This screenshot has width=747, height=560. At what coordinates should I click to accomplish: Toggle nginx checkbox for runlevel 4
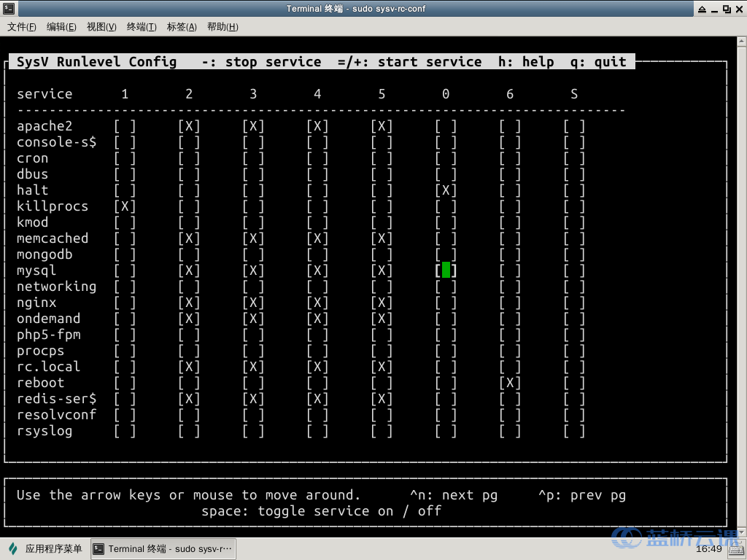318,303
